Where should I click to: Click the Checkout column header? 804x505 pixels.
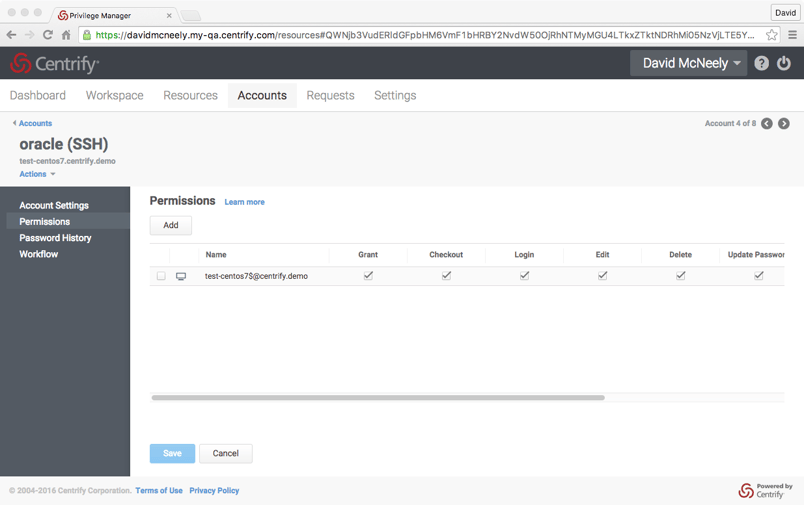[446, 255]
